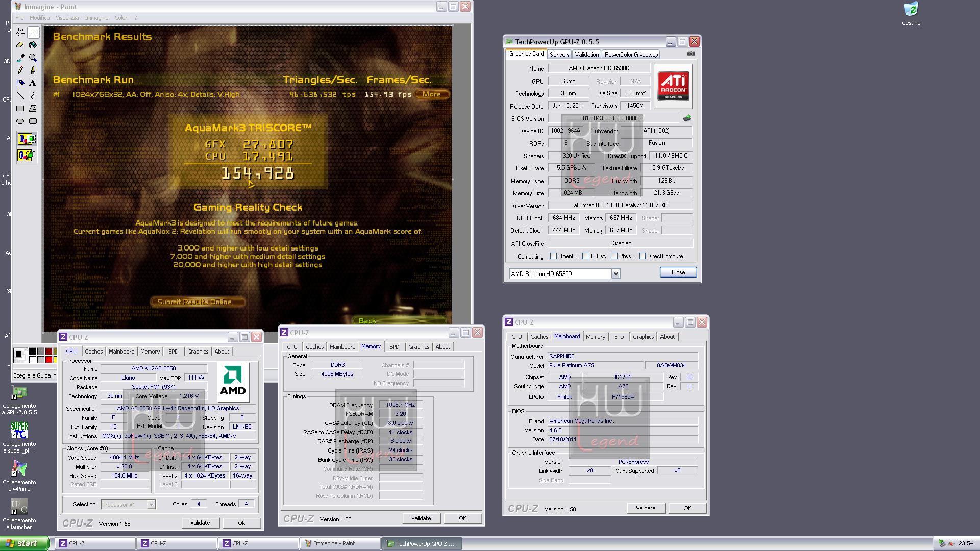This screenshot has height=551, width=980.
Task: Open Caches tab in the CPU CPU-Z window
Action: (x=93, y=352)
